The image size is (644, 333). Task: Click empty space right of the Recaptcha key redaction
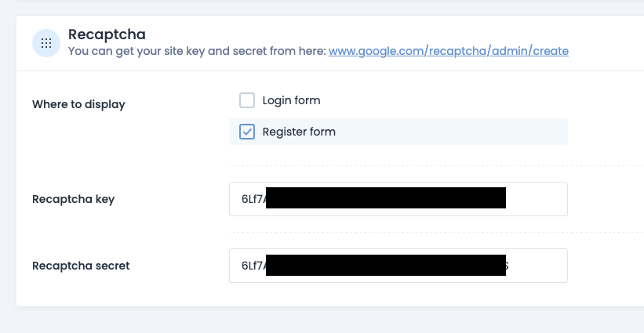click(x=537, y=199)
